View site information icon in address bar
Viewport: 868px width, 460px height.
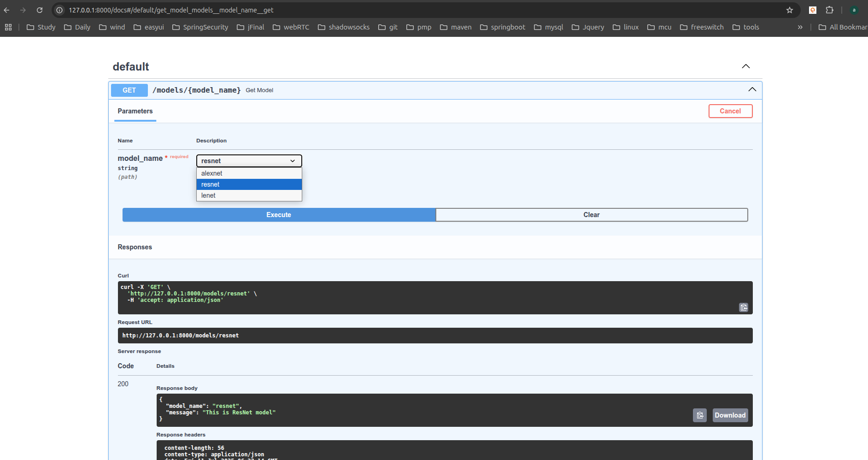coord(59,10)
